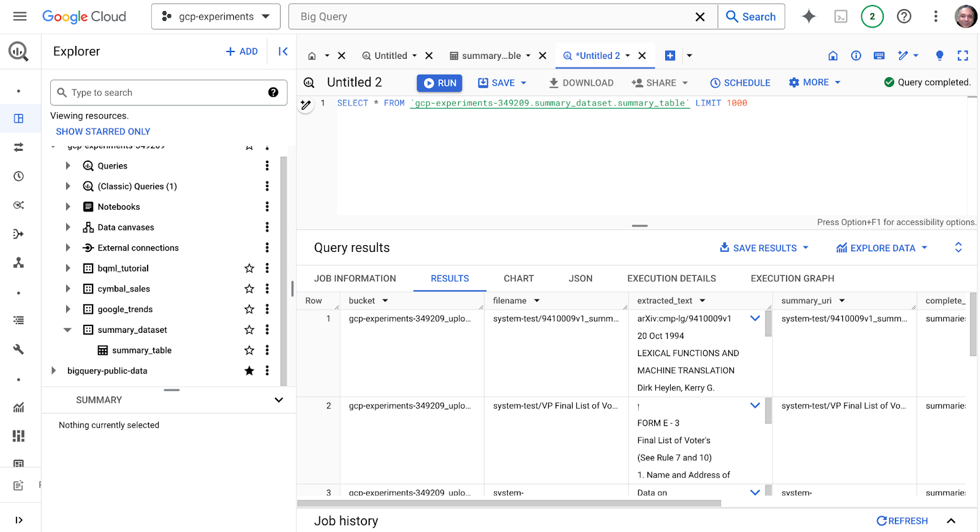Click the new query tab plus icon
Viewport: 980px width, 532px height.
(670, 56)
